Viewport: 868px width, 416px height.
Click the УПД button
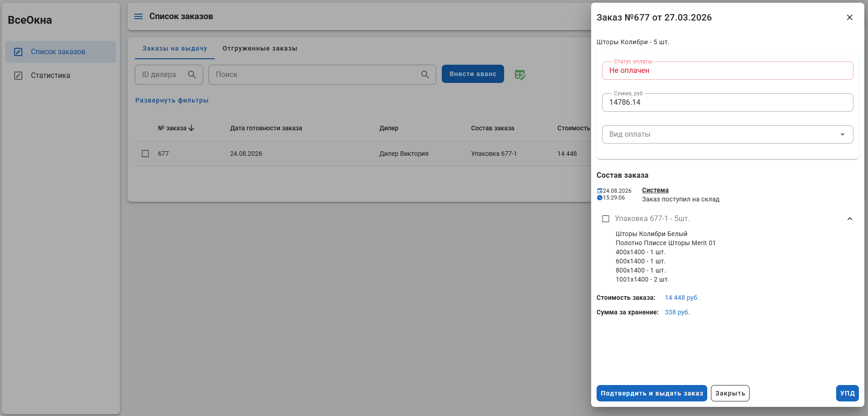pyautogui.click(x=848, y=393)
